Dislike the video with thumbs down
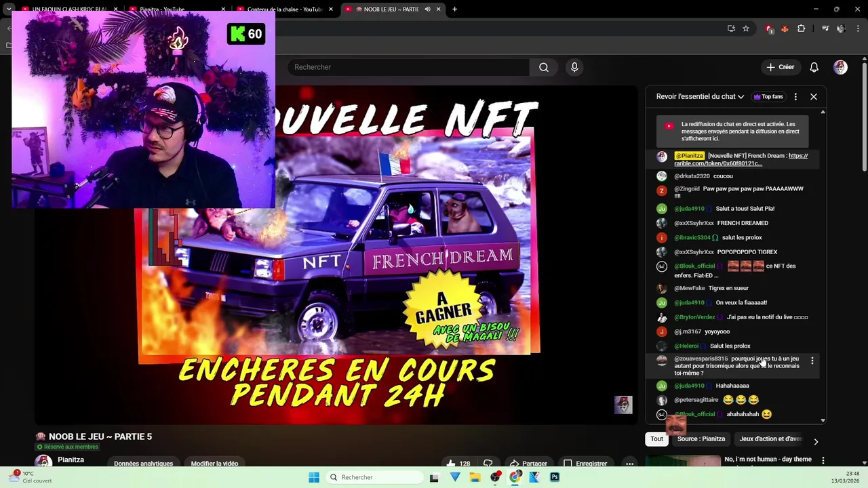 point(488,464)
